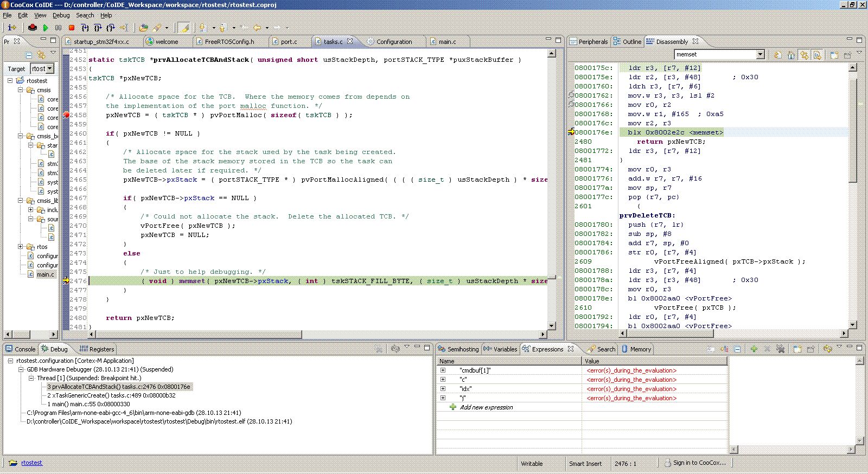This screenshot has width=868, height=474.
Task: Toggle Link with Active Debug Context
Action: point(804,55)
